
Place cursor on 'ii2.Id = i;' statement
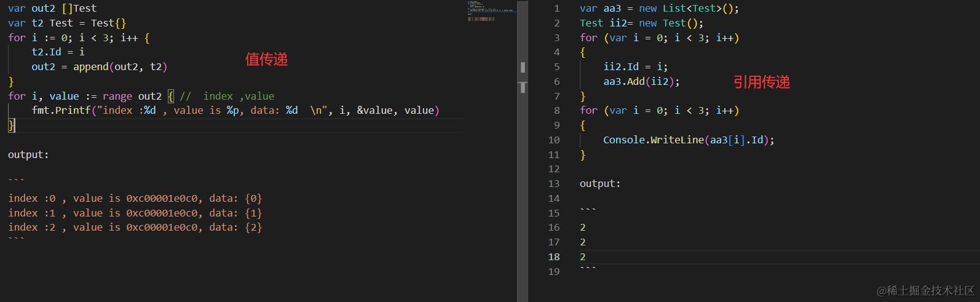(636, 67)
